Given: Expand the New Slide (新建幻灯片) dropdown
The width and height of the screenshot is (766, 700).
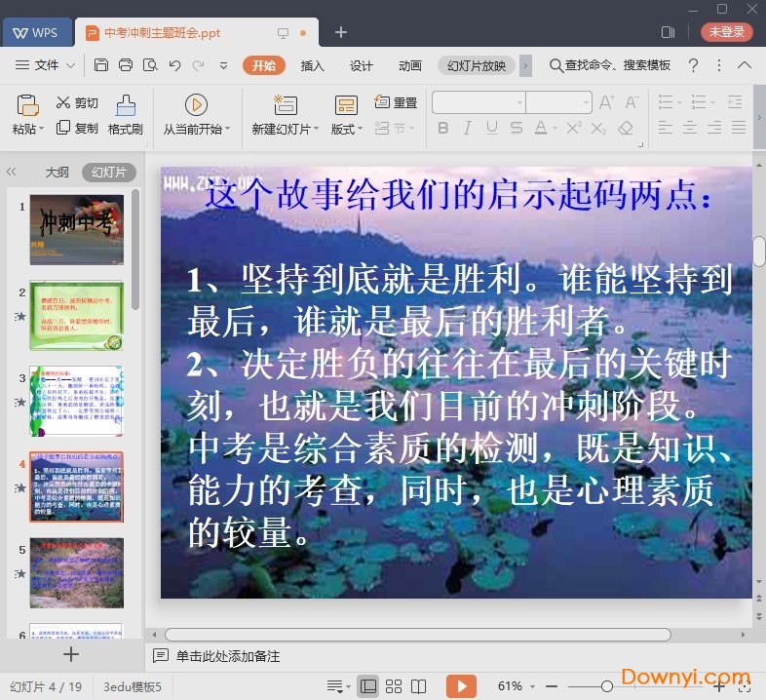Looking at the screenshot, I should (x=284, y=129).
